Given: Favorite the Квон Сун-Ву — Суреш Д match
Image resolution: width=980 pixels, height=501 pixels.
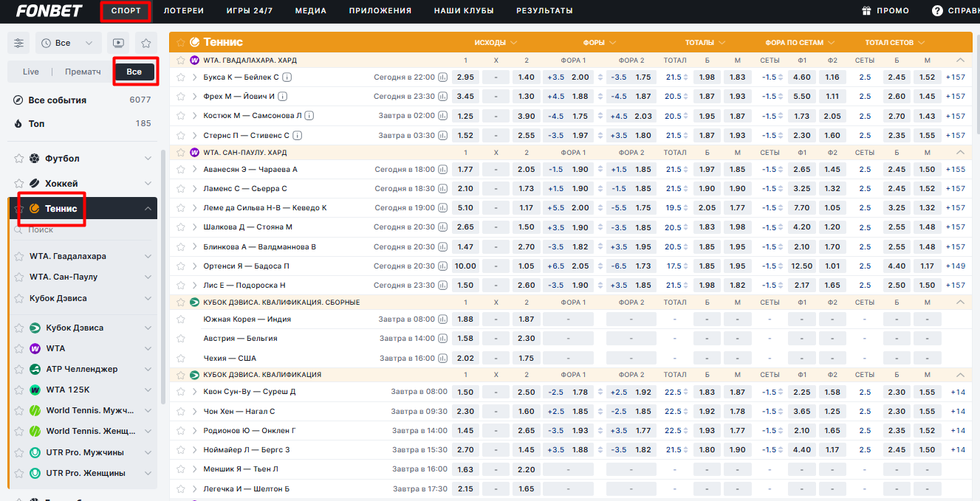Looking at the screenshot, I should tap(180, 392).
